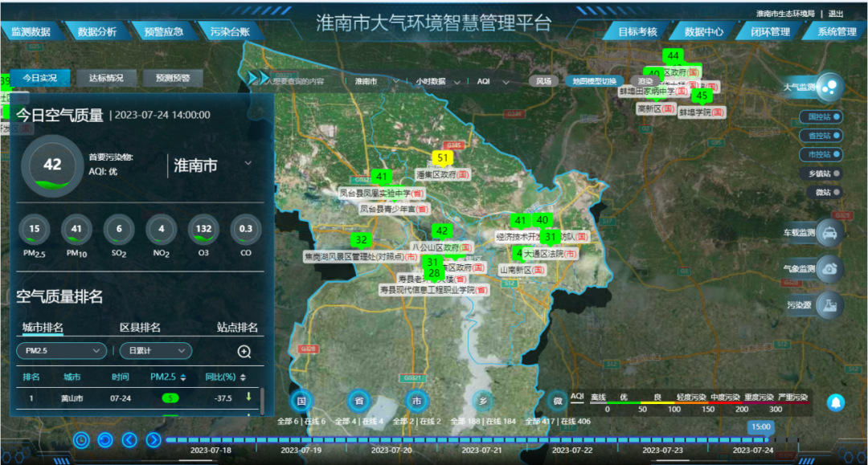Click the green 32 station marker
Viewport: 868px width, 465px height.
(x=361, y=240)
